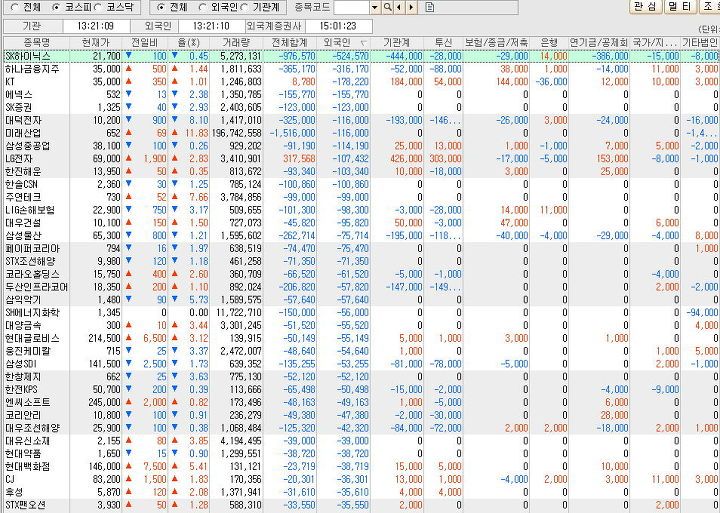Select the SK증권 row
This screenshot has height=513, width=720.
click(x=361, y=107)
